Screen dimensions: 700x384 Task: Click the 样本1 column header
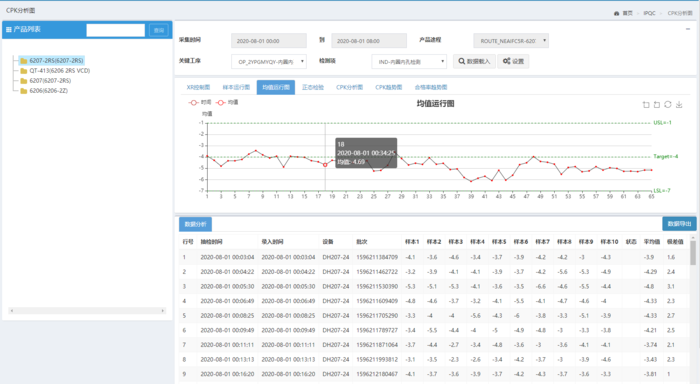(x=412, y=242)
